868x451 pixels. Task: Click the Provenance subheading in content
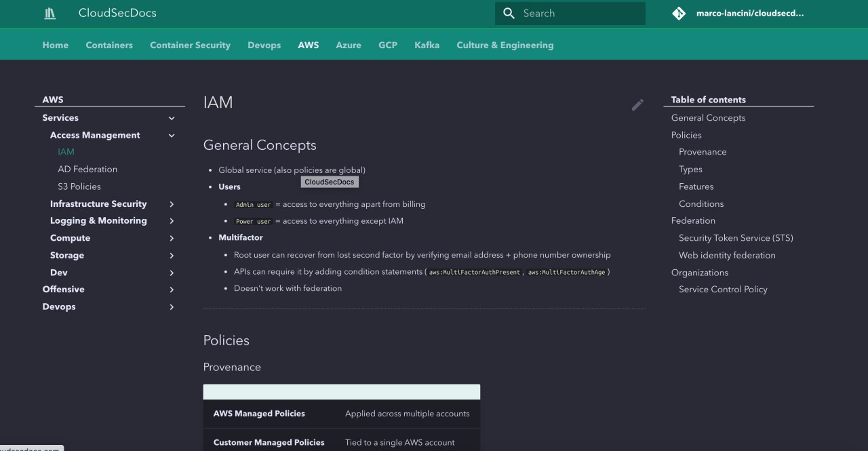(x=232, y=367)
